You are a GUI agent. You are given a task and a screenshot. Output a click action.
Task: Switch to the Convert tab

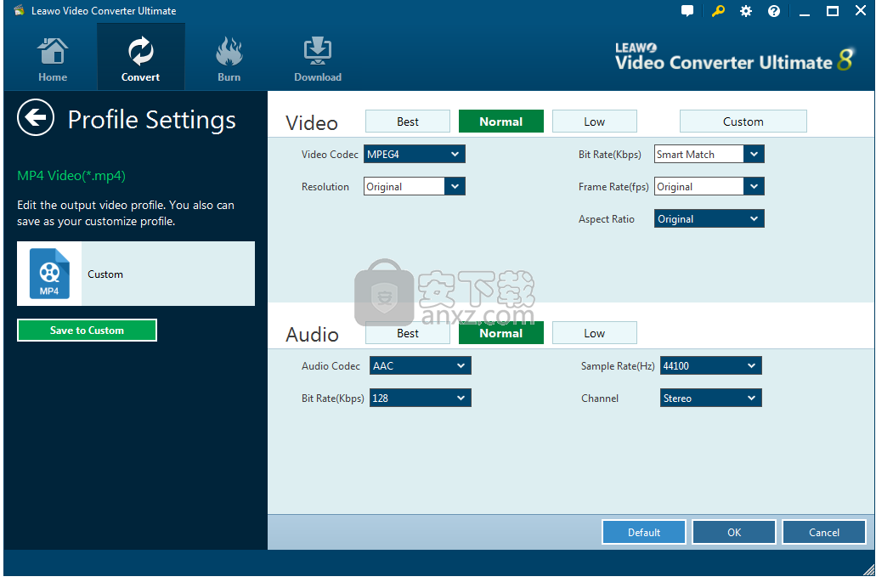click(141, 58)
